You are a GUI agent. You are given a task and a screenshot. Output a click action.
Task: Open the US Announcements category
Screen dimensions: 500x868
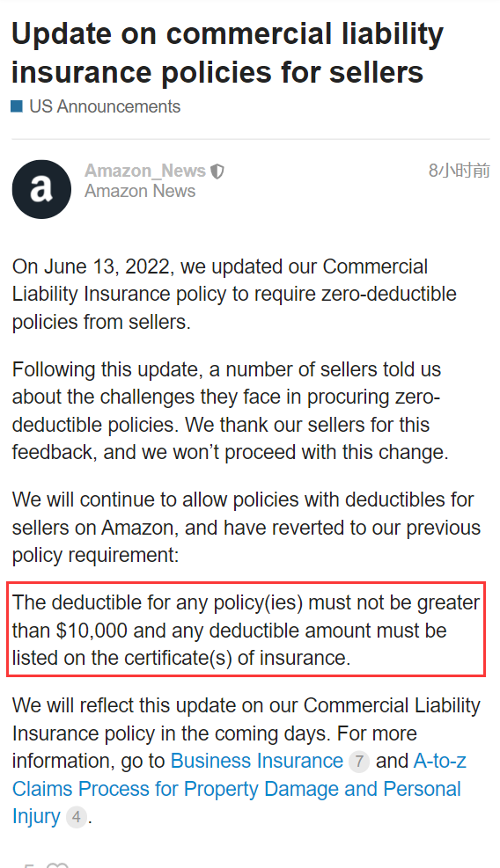point(105,106)
